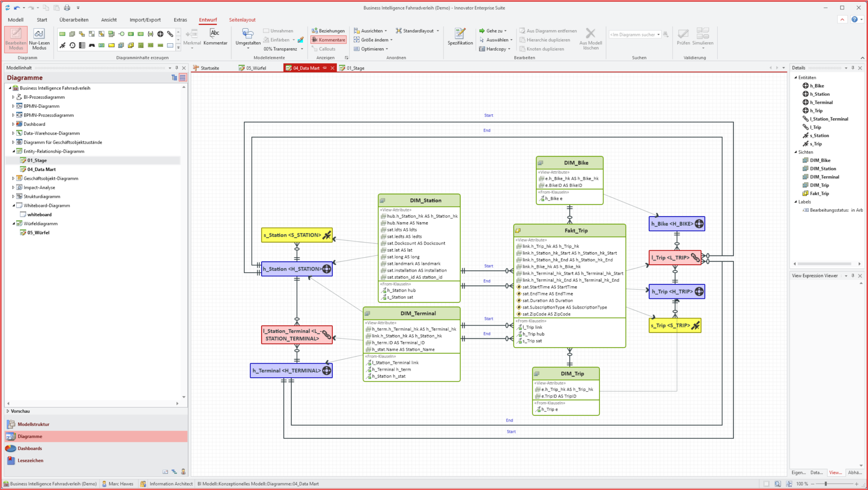868x490 pixels.
Task: Expand the BPMN-Diagramm tree node
Action: (13, 106)
